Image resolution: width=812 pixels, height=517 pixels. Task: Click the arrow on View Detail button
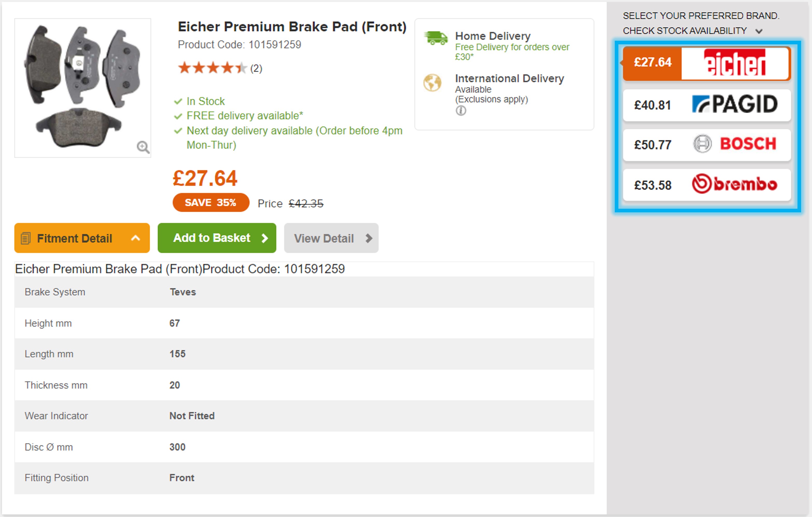[369, 239]
